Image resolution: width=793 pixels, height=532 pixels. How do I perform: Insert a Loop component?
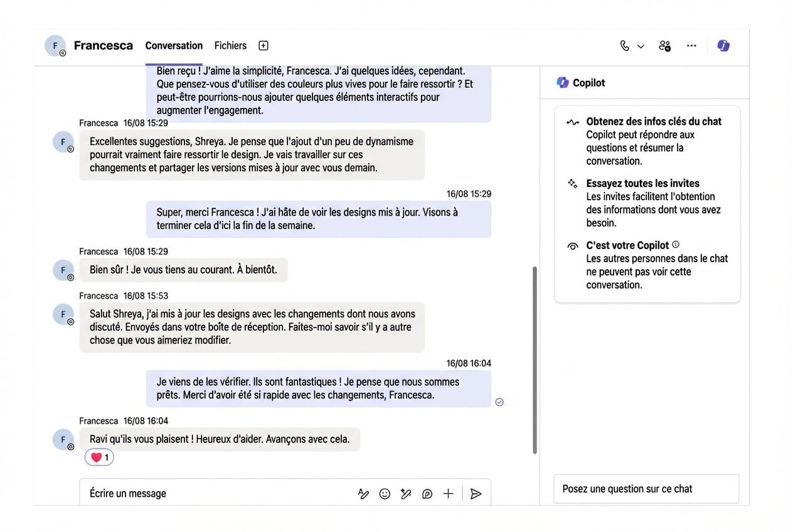coord(427,494)
